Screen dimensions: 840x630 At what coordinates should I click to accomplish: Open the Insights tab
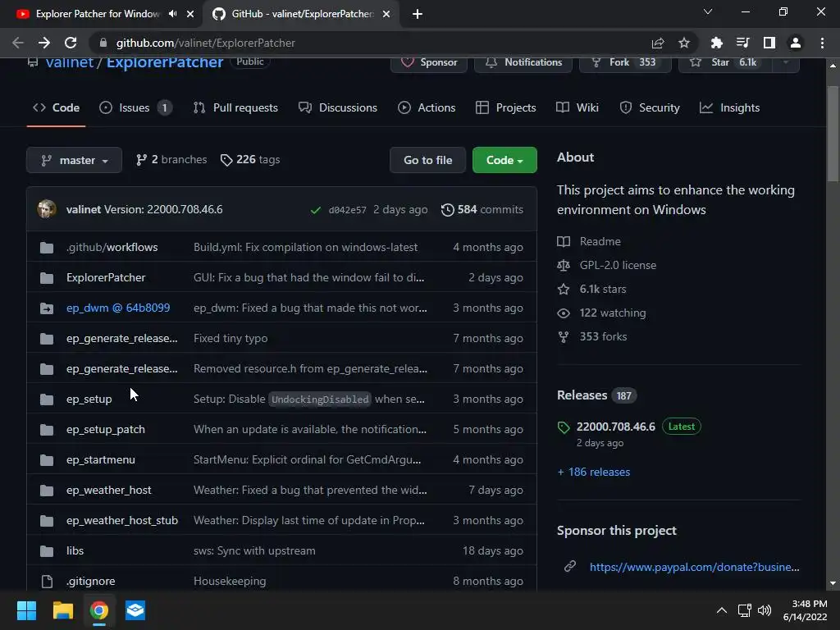pyautogui.click(x=729, y=107)
